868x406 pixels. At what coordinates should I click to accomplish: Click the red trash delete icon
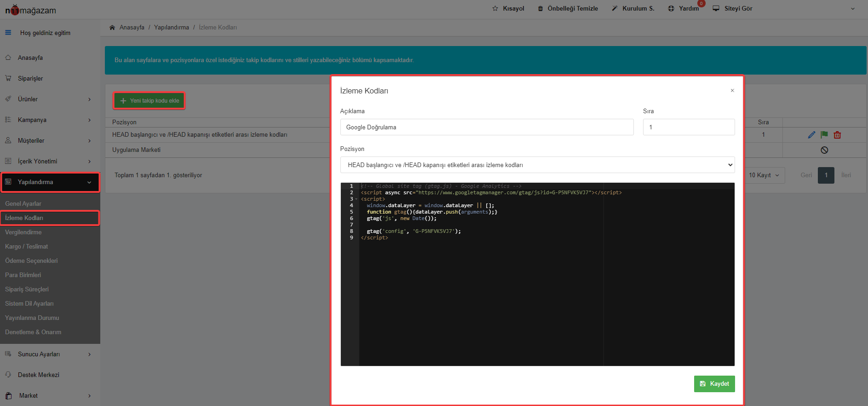point(837,135)
